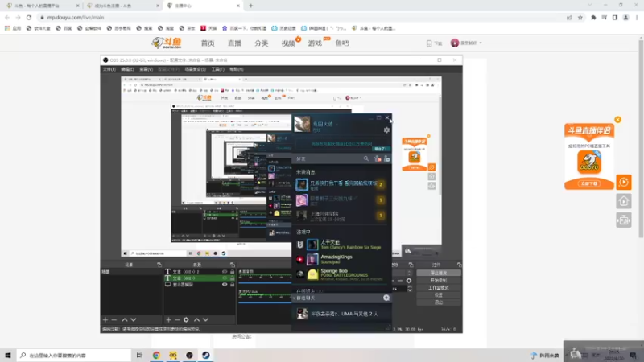
Task: Open the OBS View menu
Action: point(146,69)
